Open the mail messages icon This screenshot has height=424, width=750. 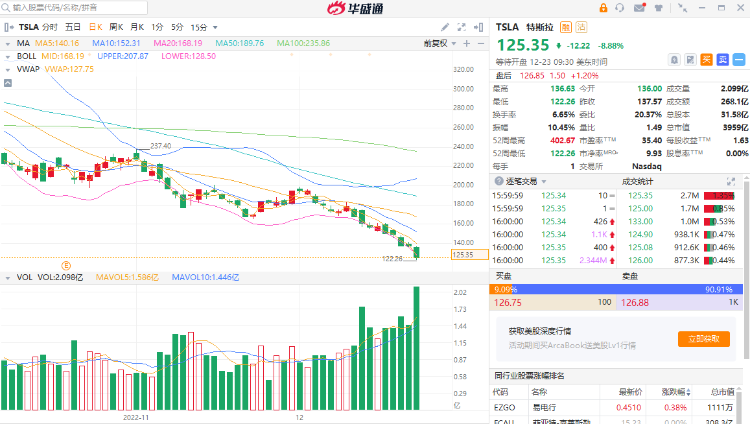(x=640, y=8)
